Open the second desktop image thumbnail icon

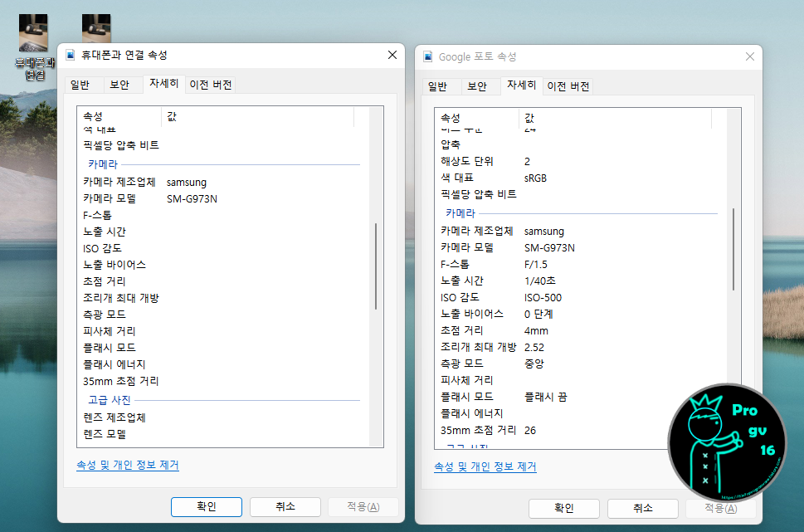coord(96,29)
